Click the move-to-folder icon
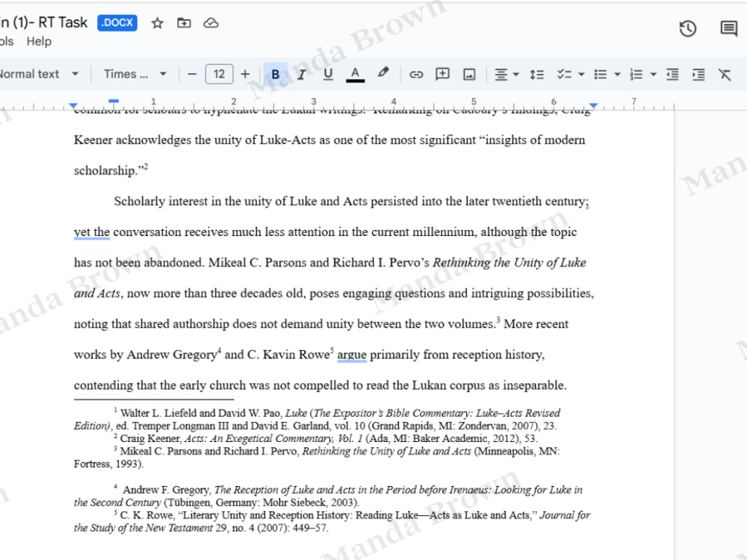Image resolution: width=747 pixels, height=560 pixels. point(184,23)
